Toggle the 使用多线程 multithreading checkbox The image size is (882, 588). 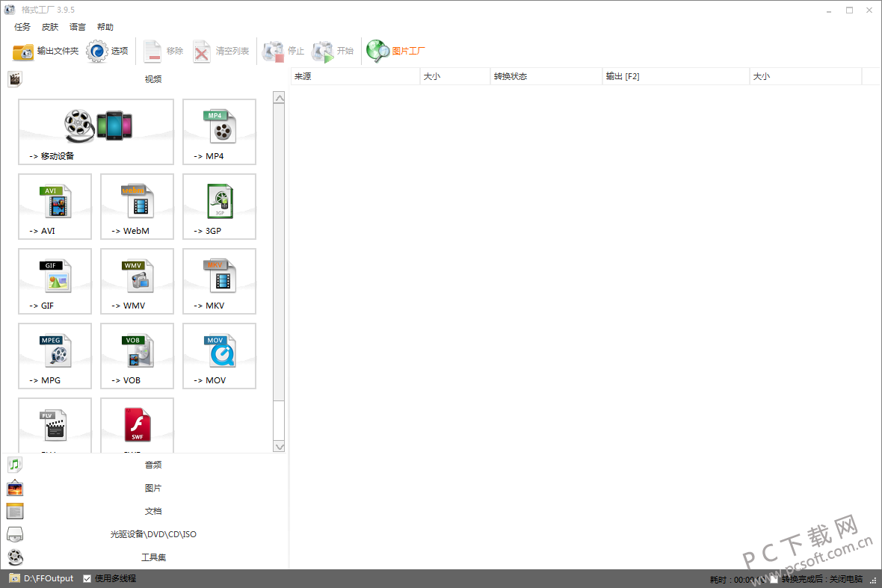point(87,578)
